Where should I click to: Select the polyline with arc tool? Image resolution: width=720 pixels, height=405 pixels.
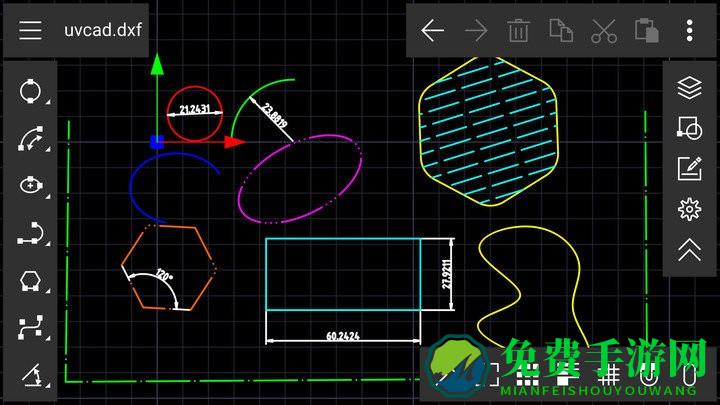point(30,233)
